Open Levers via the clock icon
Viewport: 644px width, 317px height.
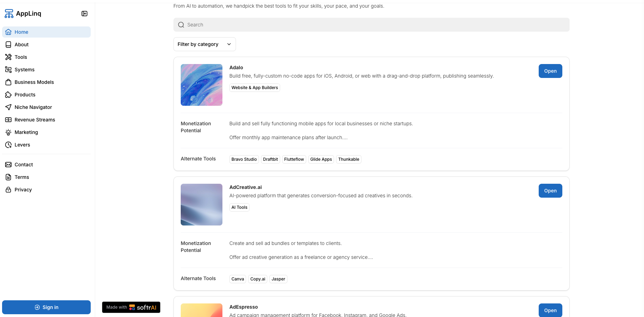8,145
